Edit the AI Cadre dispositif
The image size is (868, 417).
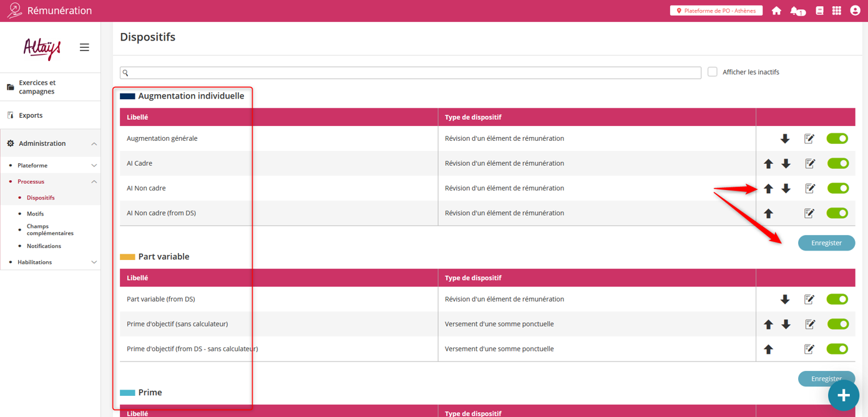[809, 163]
